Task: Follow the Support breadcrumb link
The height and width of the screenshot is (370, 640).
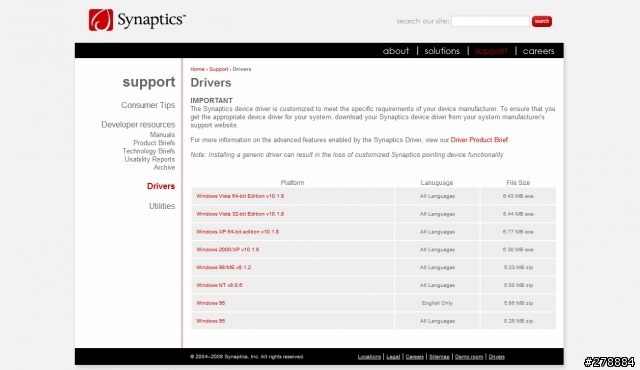Action: tap(218, 69)
